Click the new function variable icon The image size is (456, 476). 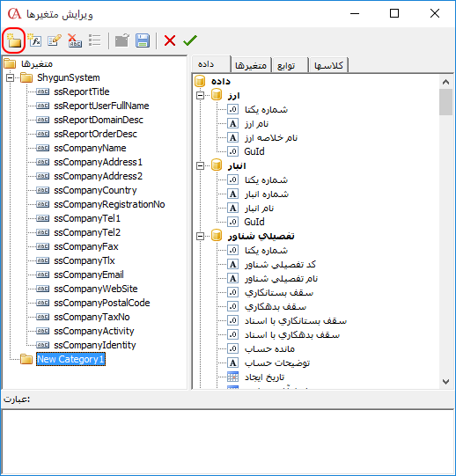pyautogui.click(x=34, y=40)
